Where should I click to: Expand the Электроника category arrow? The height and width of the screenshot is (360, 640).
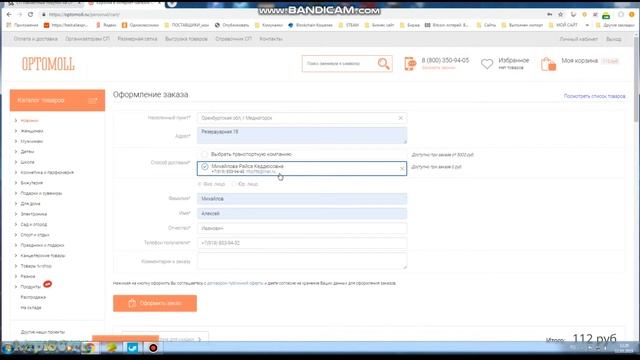(x=16, y=214)
